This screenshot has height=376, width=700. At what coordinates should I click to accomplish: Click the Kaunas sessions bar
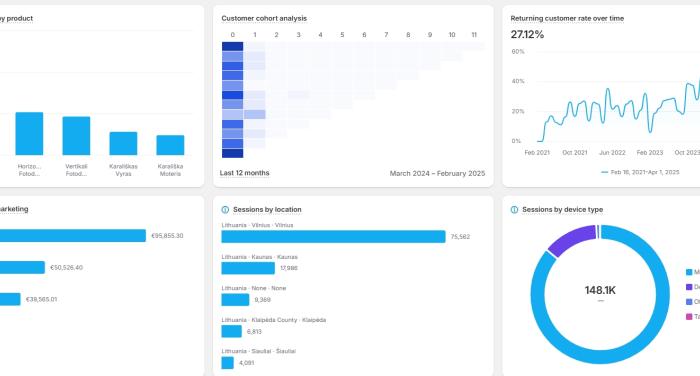[x=248, y=268]
